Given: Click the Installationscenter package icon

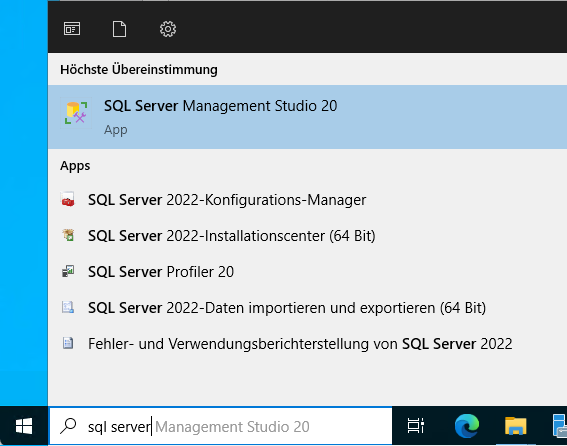Looking at the screenshot, I should click(x=68, y=235).
